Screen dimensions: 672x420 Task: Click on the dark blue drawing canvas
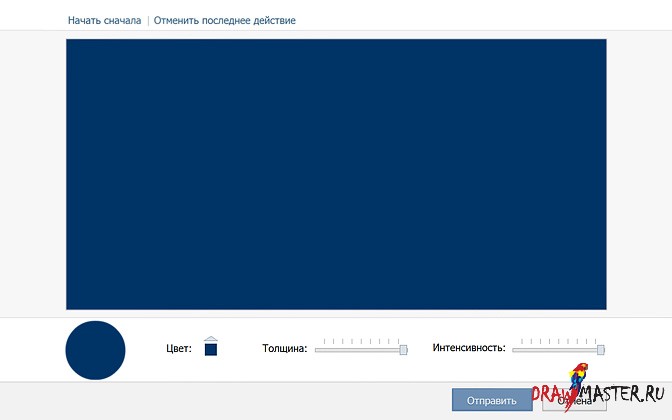(336, 174)
